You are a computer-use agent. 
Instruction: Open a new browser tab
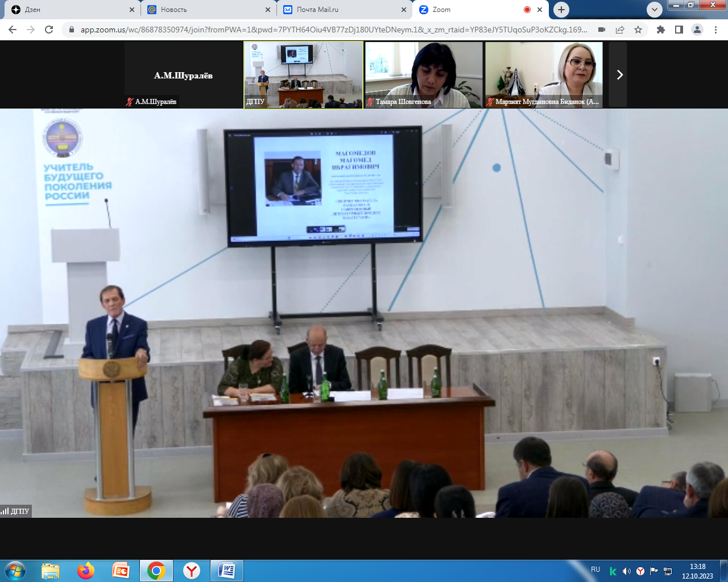tap(561, 10)
